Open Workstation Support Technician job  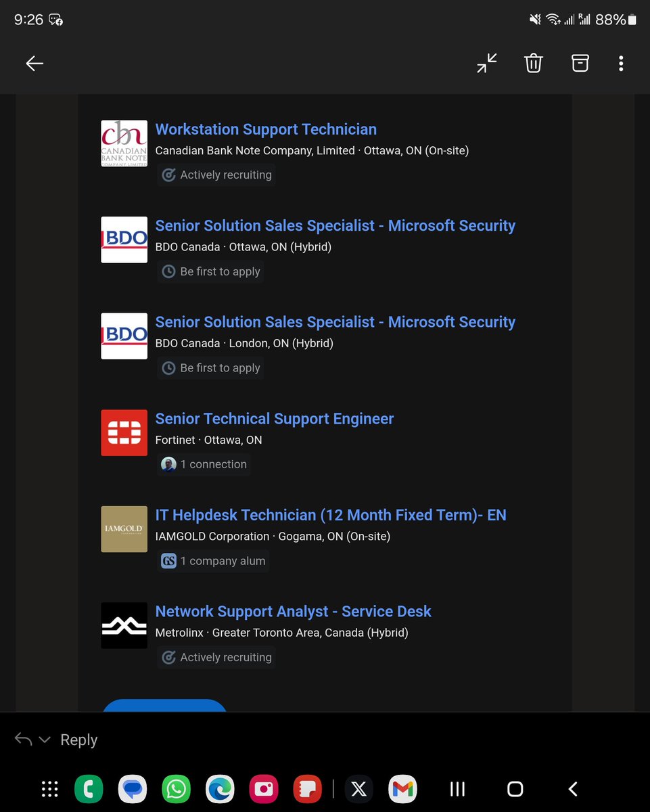pyautogui.click(x=266, y=129)
